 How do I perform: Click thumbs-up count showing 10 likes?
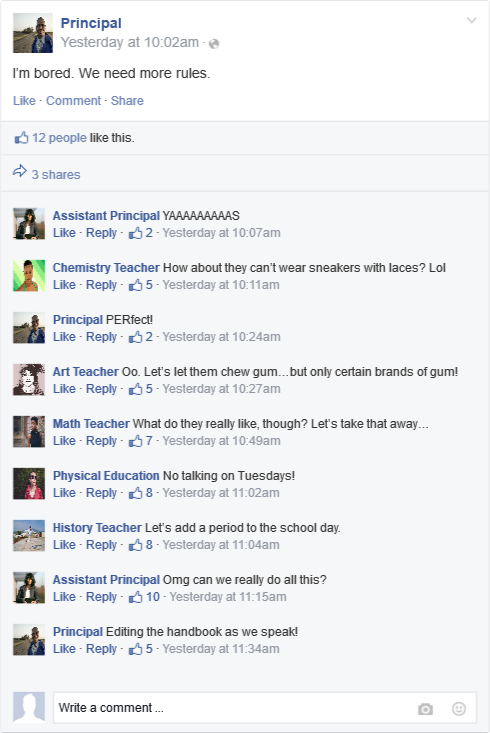pos(144,596)
